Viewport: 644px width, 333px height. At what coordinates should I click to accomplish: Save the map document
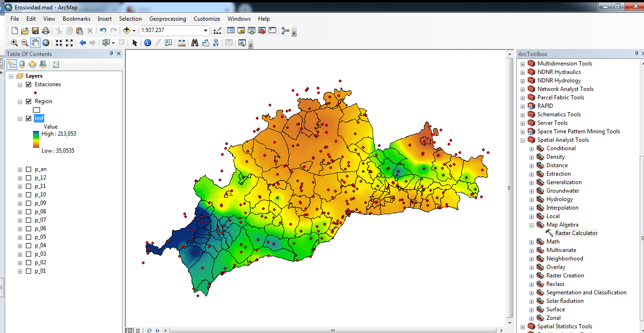[35, 31]
